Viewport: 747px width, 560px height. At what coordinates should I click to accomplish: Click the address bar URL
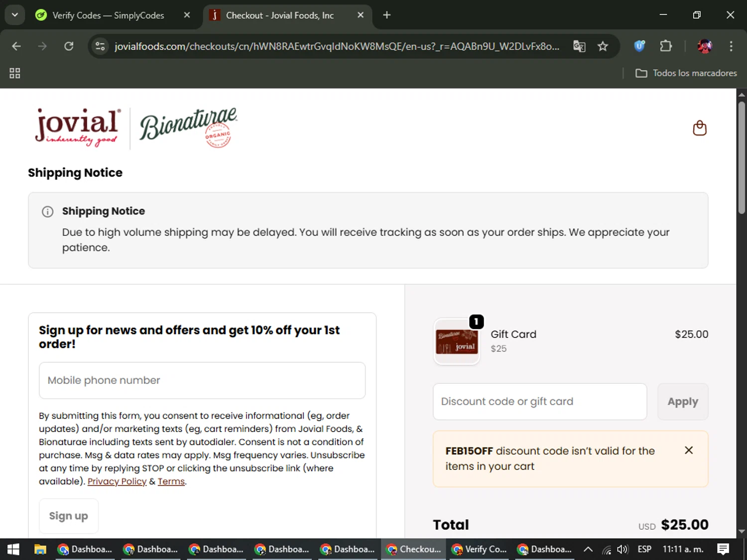(337, 46)
